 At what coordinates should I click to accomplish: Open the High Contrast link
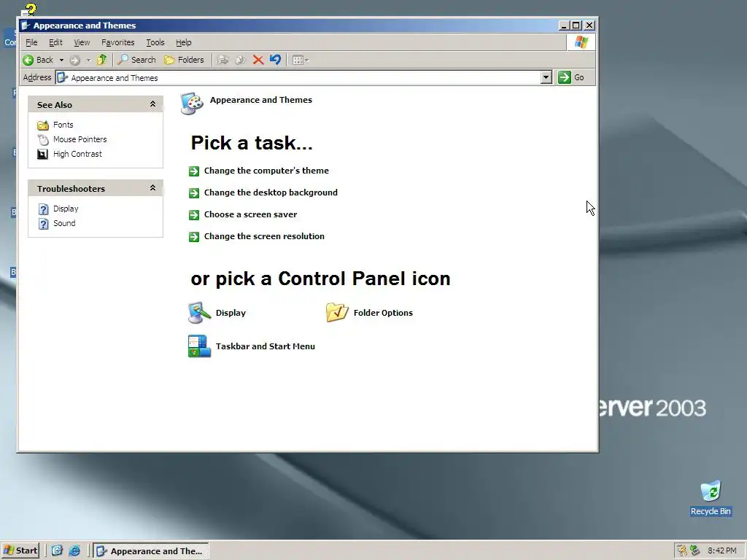click(77, 155)
